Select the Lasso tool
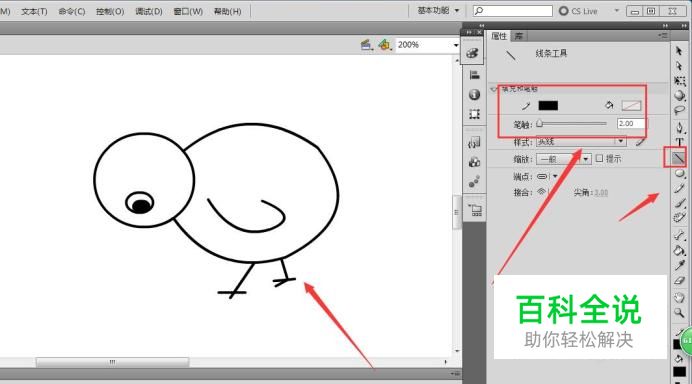 pos(679,109)
